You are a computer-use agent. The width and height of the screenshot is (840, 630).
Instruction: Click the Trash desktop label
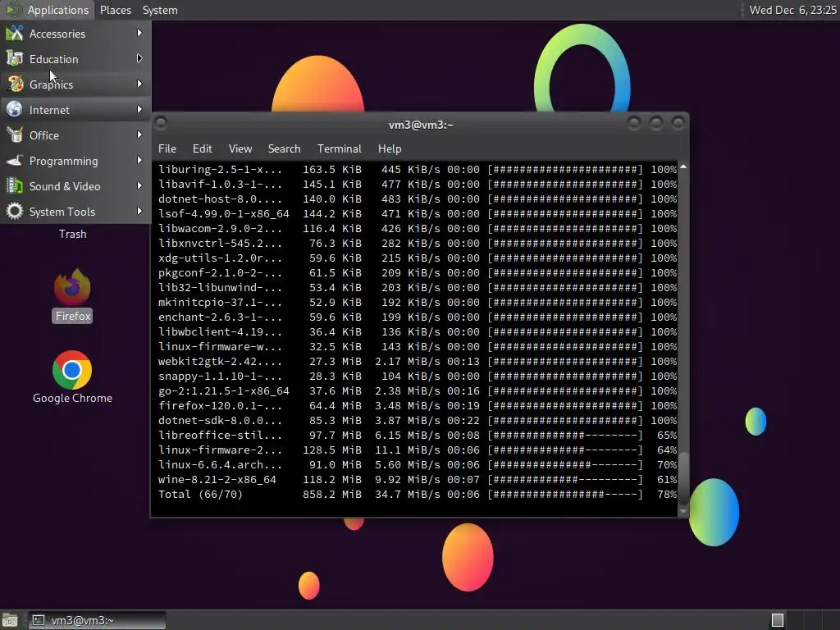point(72,234)
